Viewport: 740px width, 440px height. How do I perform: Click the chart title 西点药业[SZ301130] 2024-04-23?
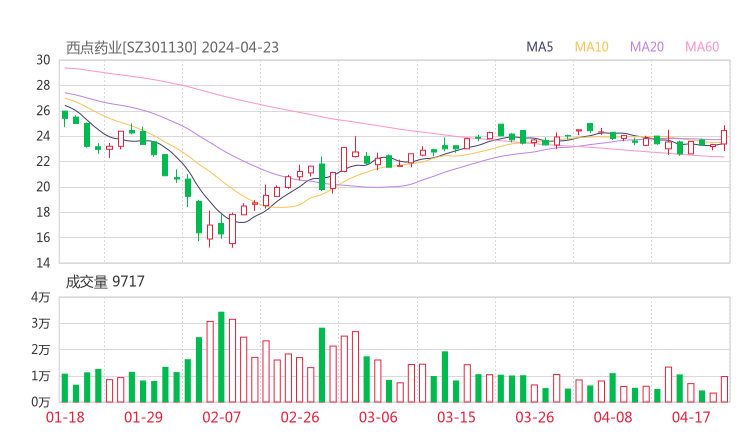[172, 47]
